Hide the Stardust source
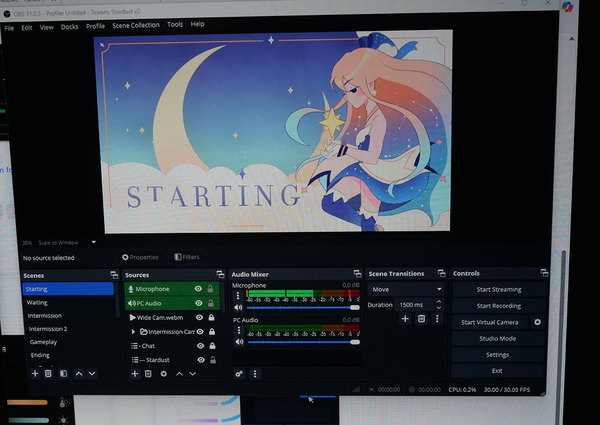600x425 pixels. (x=201, y=360)
